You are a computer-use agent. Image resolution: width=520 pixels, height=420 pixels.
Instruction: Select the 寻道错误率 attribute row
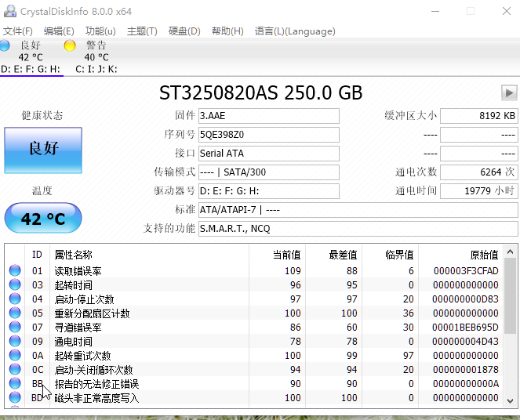tap(253, 327)
